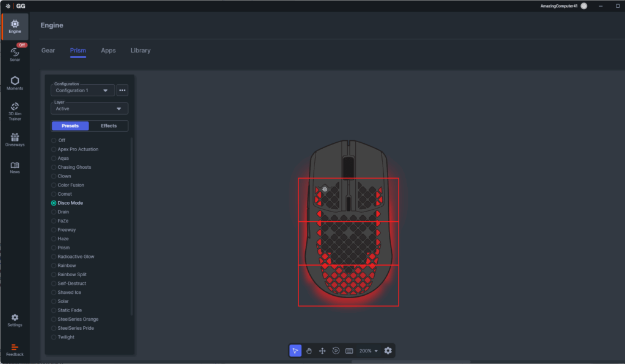
Task: Enable the SteelSeries Orange preset
Action: pyautogui.click(x=78, y=319)
